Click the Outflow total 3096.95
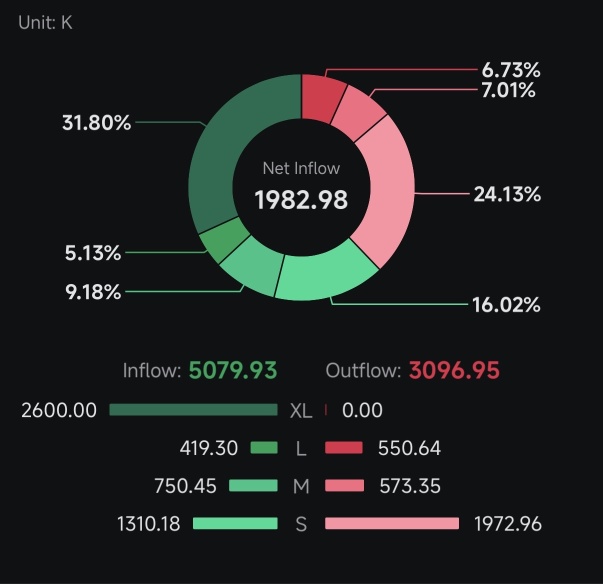603x584 pixels. pos(453,370)
